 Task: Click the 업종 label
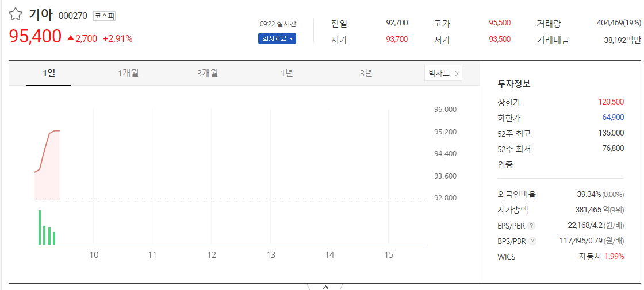pos(505,165)
